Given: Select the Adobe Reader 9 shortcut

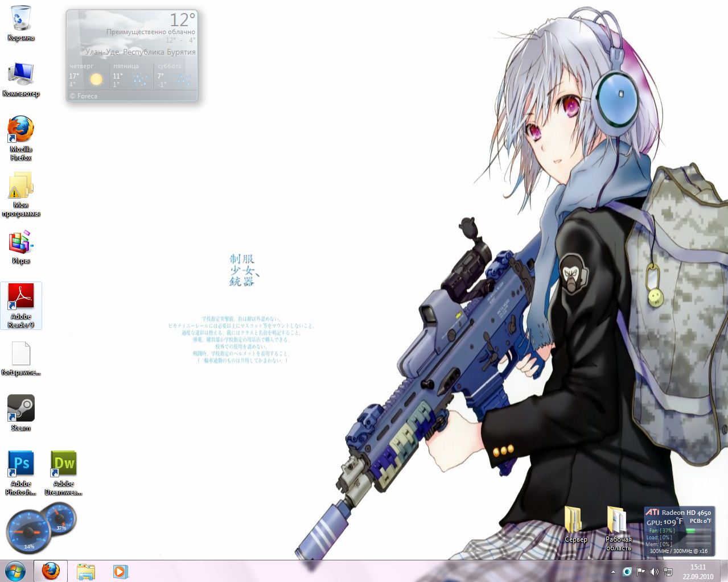Looking at the screenshot, I should coord(21,306).
